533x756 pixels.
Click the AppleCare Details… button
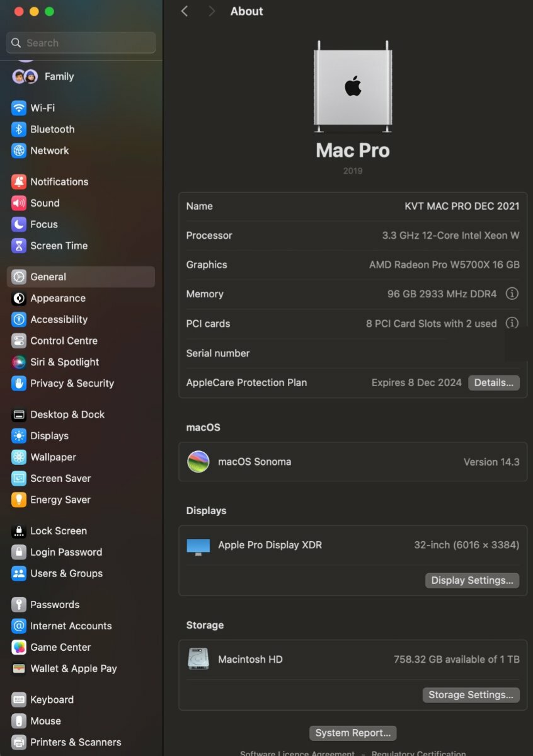494,383
